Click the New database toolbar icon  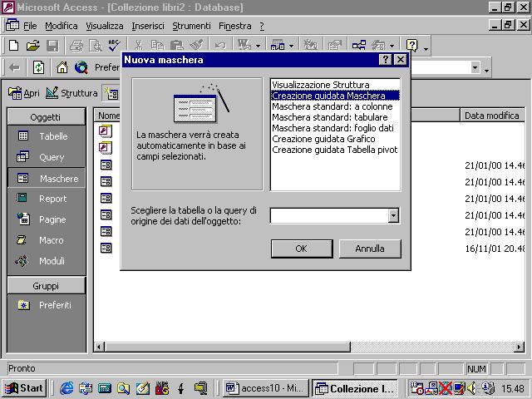pyautogui.click(x=13, y=45)
